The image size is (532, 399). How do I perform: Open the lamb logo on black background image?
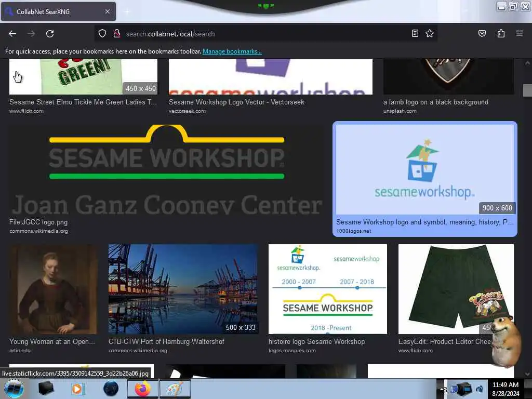tap(448, 76)
